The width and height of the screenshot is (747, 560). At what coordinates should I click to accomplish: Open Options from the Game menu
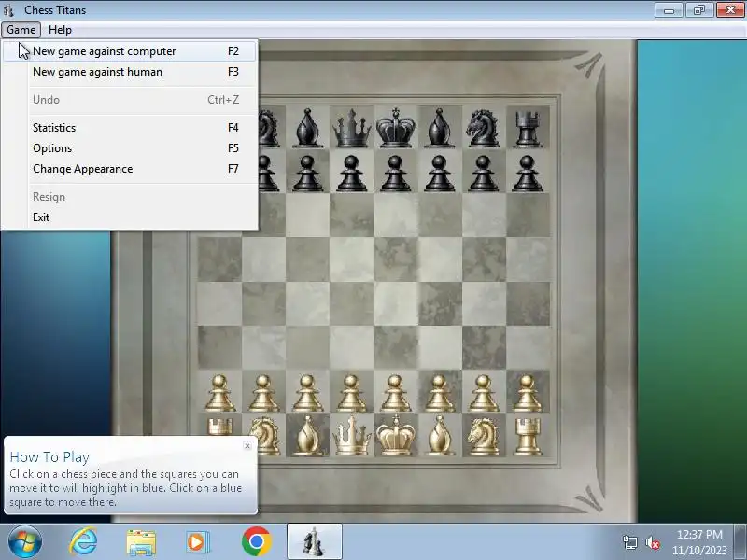click(x=130, y=148)
